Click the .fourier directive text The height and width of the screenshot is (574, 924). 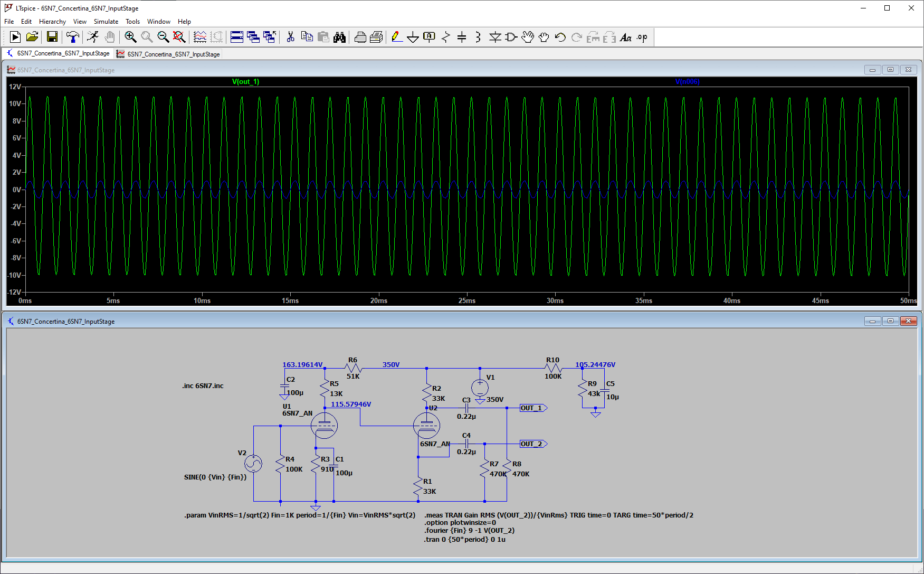pyautogui.click(x=470, y=530)
